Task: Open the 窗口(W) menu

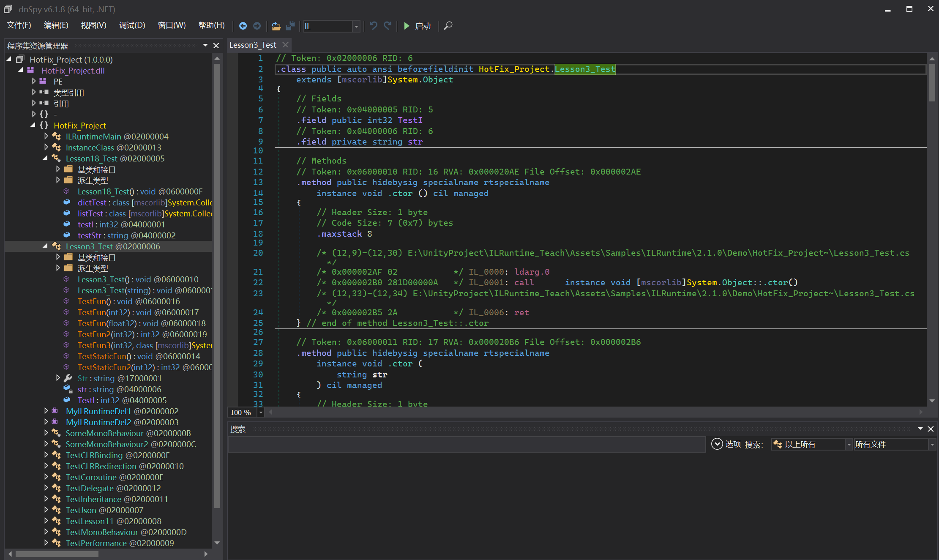Action: (x=172, y=26)
